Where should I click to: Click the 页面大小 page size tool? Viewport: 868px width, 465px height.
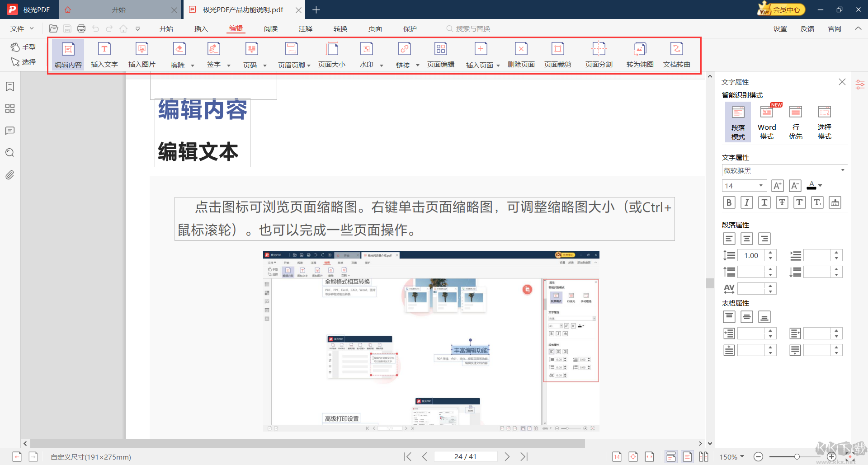(332, 55)
